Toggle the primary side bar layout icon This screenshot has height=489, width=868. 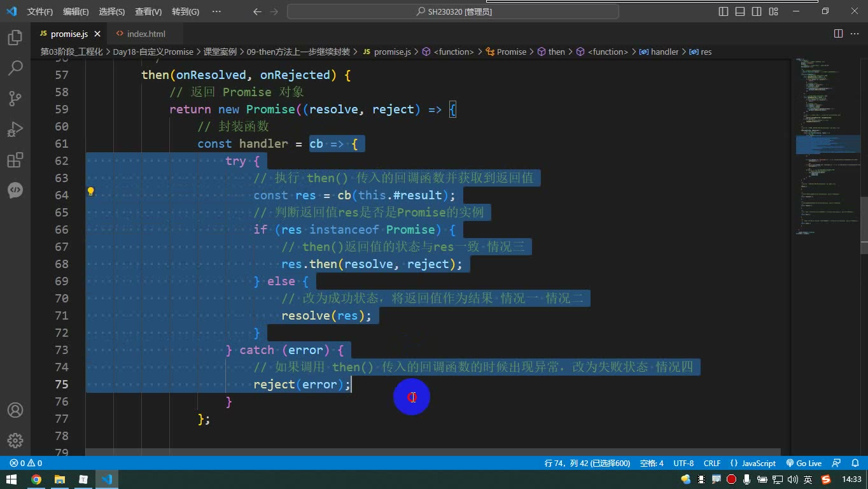pos(724,11)
